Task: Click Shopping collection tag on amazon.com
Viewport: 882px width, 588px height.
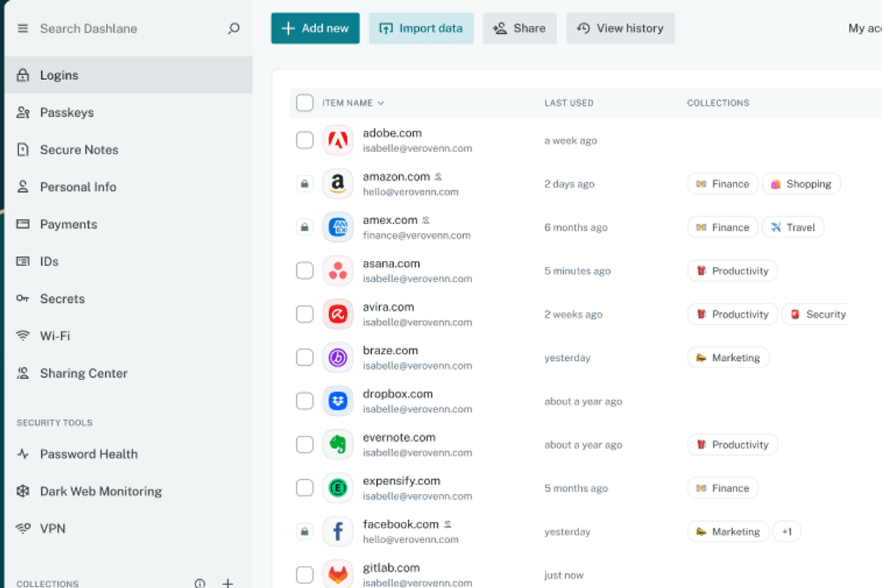Action: click(801, 184)
